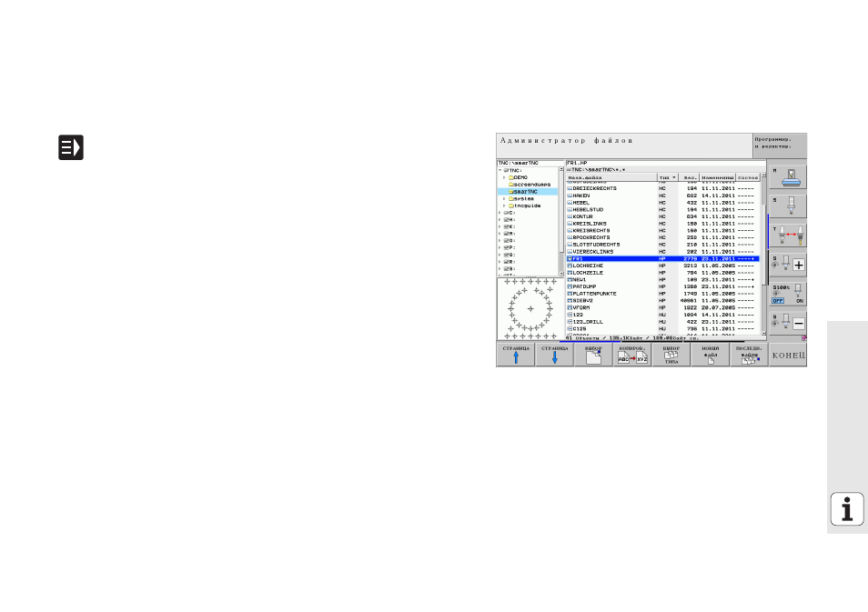Viewport: 868px width, 612px height.
Task: Select file SIEBV2
Action: pos(662,300)
